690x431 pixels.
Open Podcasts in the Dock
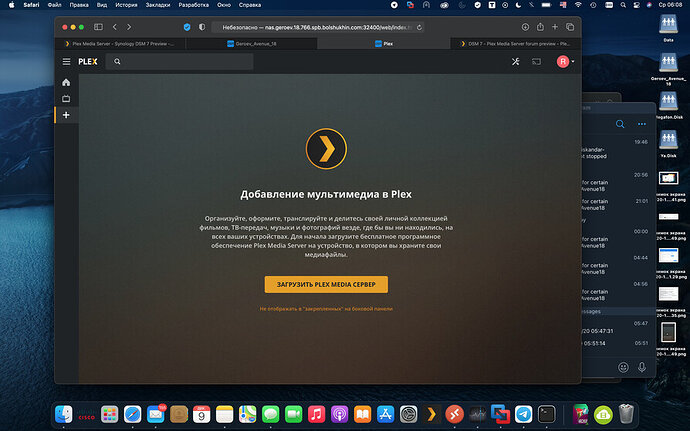click(339, 414)
